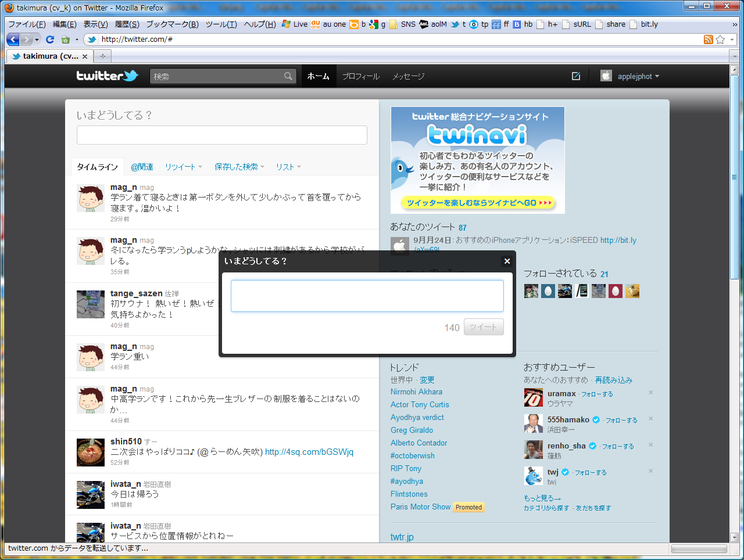Expand the リスト dropdown

click(x=288, y=167)
